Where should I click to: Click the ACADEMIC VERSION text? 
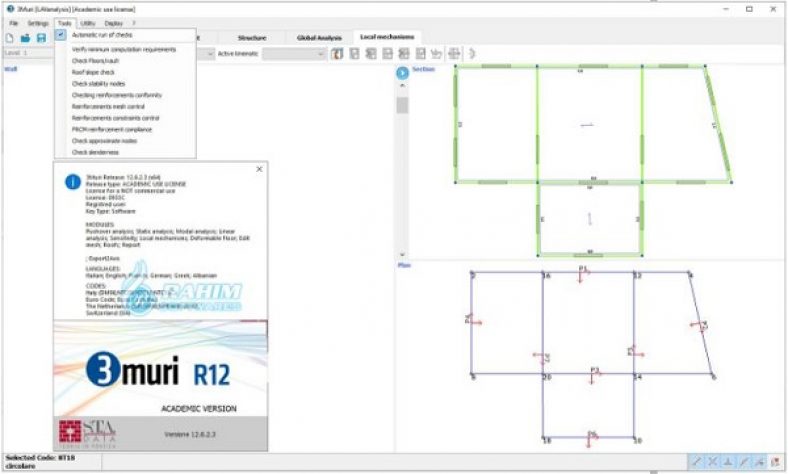pyautogui.click(x=199, y=409)
